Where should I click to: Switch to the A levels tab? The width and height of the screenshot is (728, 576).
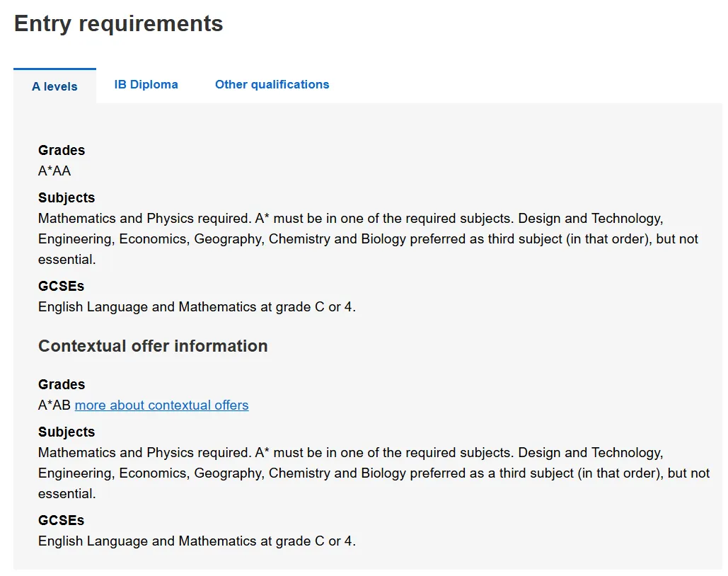click(54, 86)
